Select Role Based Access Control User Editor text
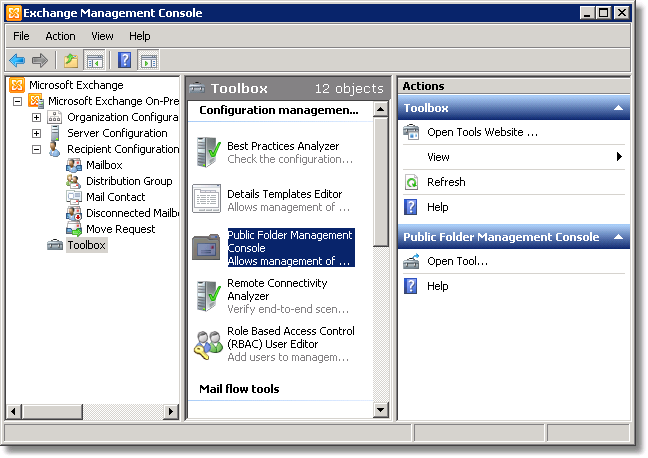Screen dimensions: 648x458 click(291, 338)
